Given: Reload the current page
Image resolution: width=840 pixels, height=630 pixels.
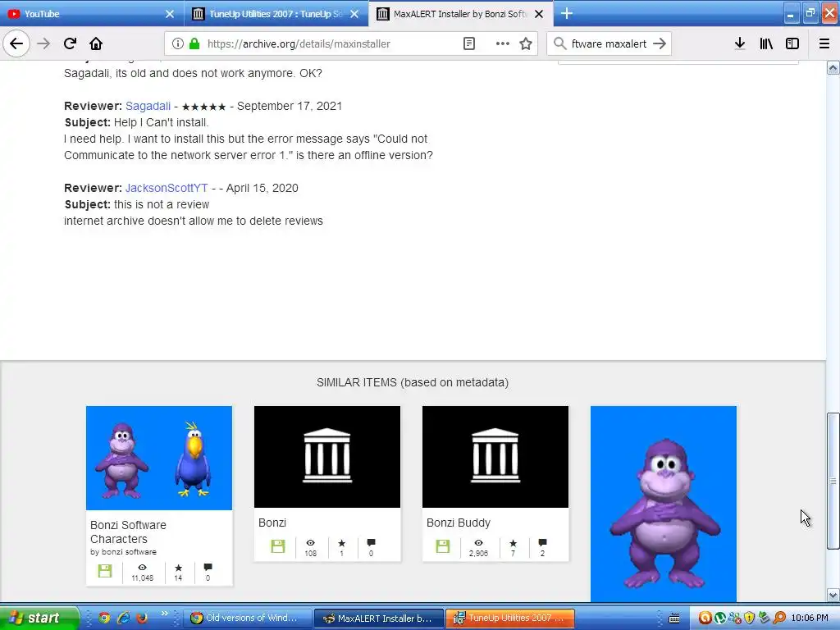Looking at the screenshot, I should [70, 44].
